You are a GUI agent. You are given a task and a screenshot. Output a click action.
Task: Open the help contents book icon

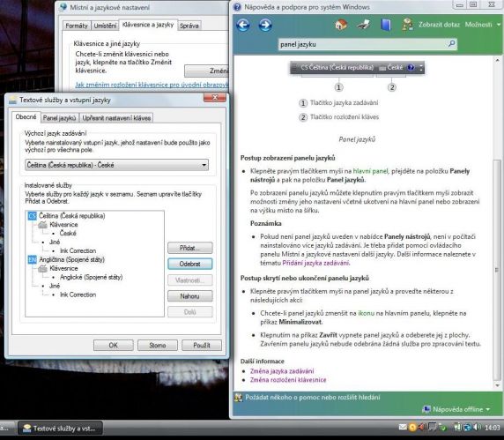[385, 25]
